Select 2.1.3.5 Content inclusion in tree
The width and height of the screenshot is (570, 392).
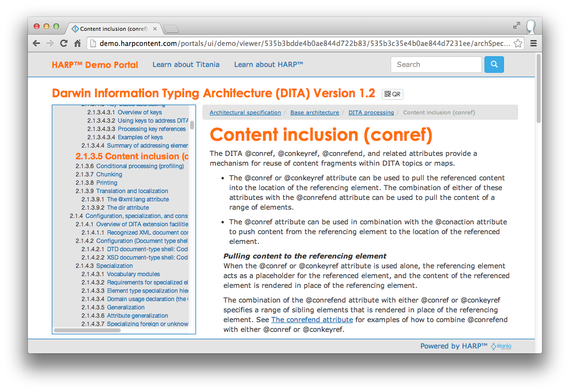[x=132, y=156]
